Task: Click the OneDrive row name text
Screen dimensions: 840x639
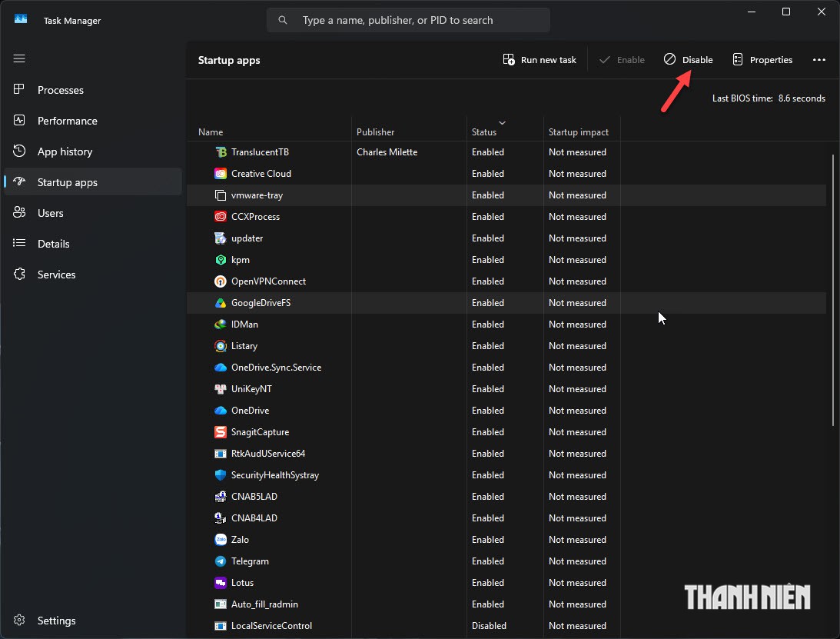Action: click(251, 411)
